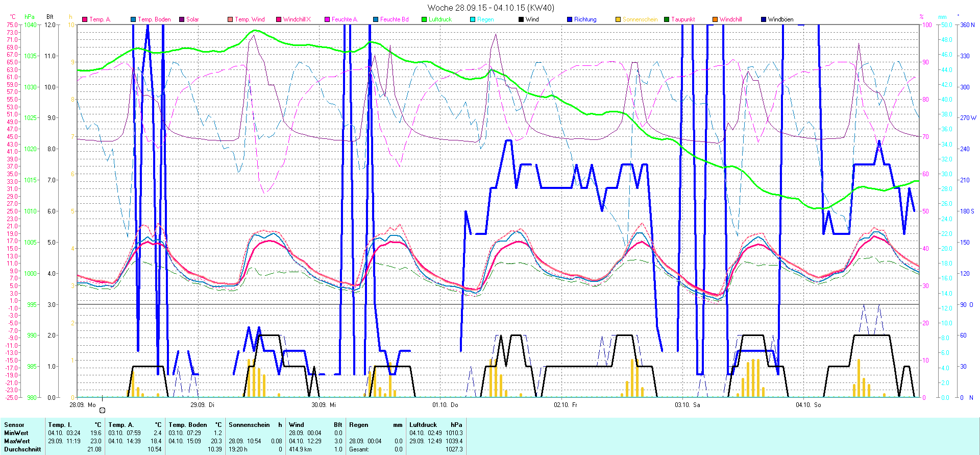Click the Windböen legend marker
The image size is (980, 455).
(x=764, y=19)
